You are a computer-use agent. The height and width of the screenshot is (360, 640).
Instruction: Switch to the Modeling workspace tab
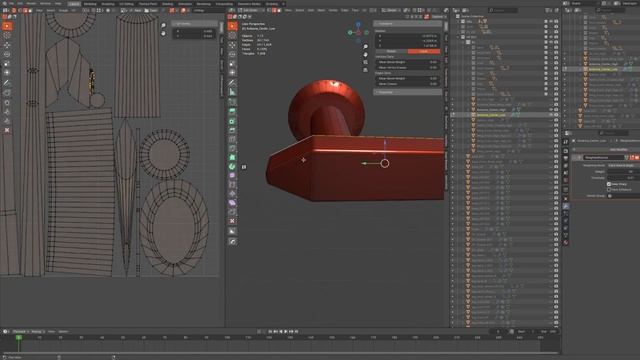90,4
